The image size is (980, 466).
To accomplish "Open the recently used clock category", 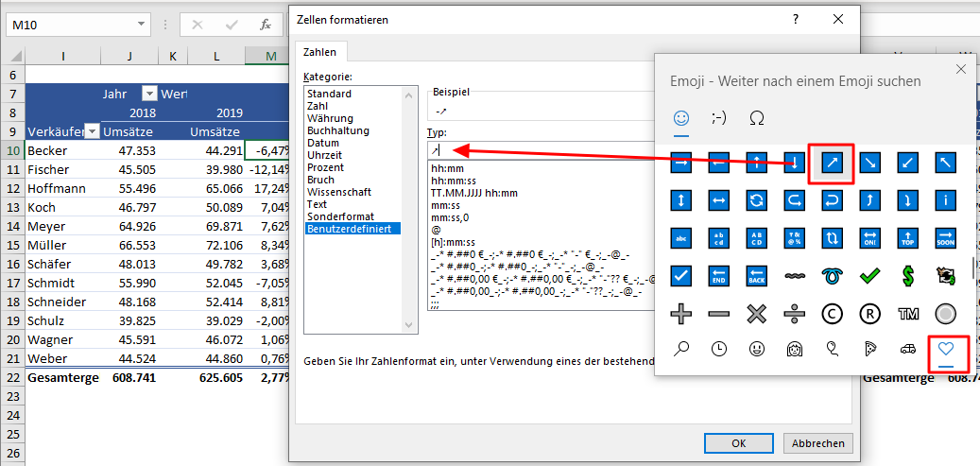I will pos(719,349).
